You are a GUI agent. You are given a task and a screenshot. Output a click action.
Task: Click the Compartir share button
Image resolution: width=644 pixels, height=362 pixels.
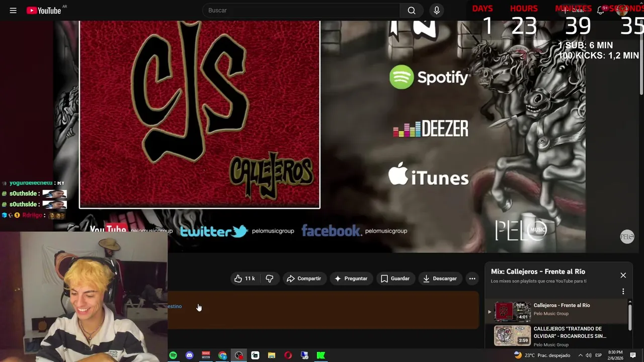(303, 279)
